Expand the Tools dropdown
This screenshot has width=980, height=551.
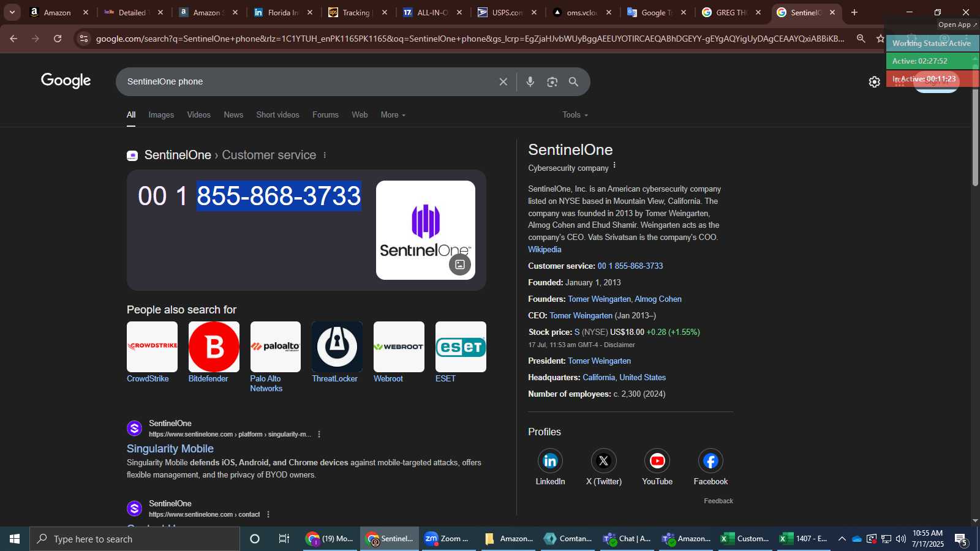(575, 114)
